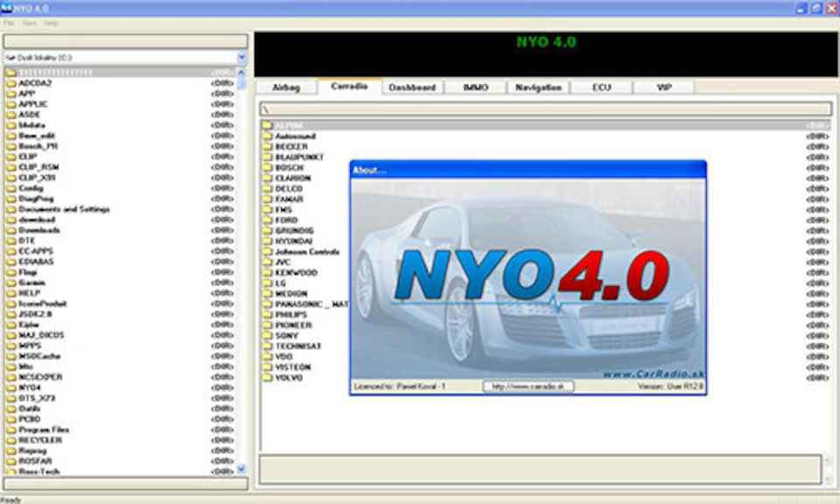This screenshot has width=840, height=504.
Task: Open the BLAUPUNKT folder icon
Action: coord(268,157)
